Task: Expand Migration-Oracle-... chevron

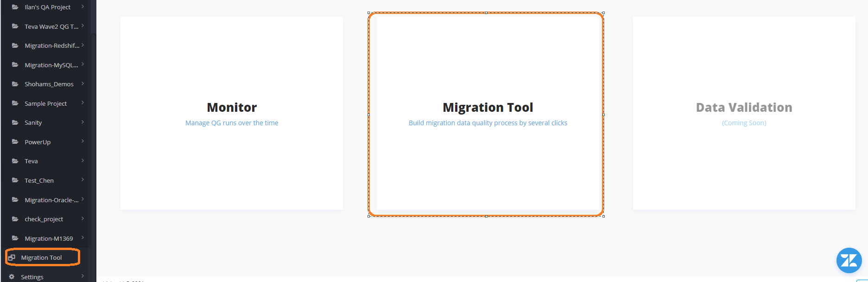Action: (x=82, y=199)
